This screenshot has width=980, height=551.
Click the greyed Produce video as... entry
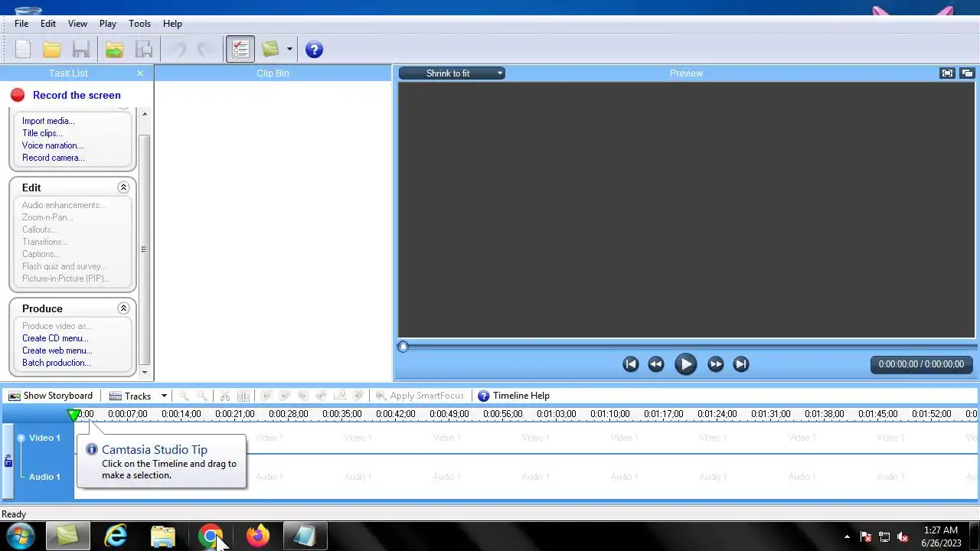[x=57, y=326]
